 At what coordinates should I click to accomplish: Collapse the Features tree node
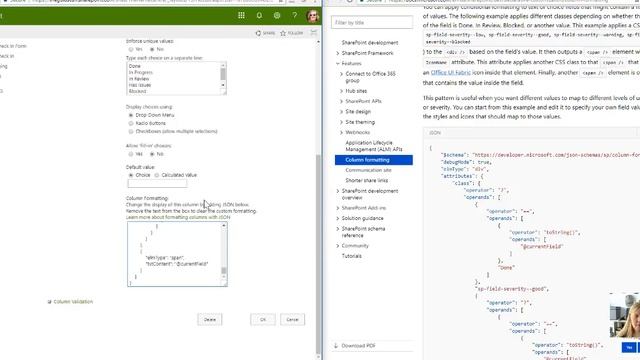point(338,64)
